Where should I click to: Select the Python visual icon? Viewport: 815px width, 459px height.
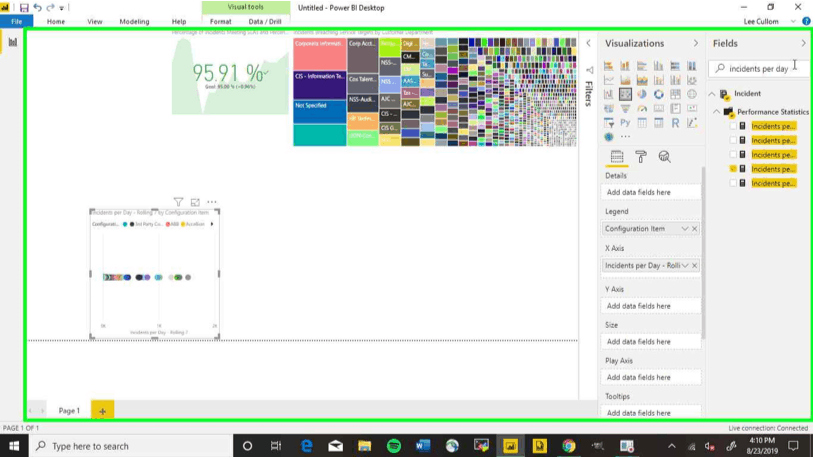coord(625,123)
